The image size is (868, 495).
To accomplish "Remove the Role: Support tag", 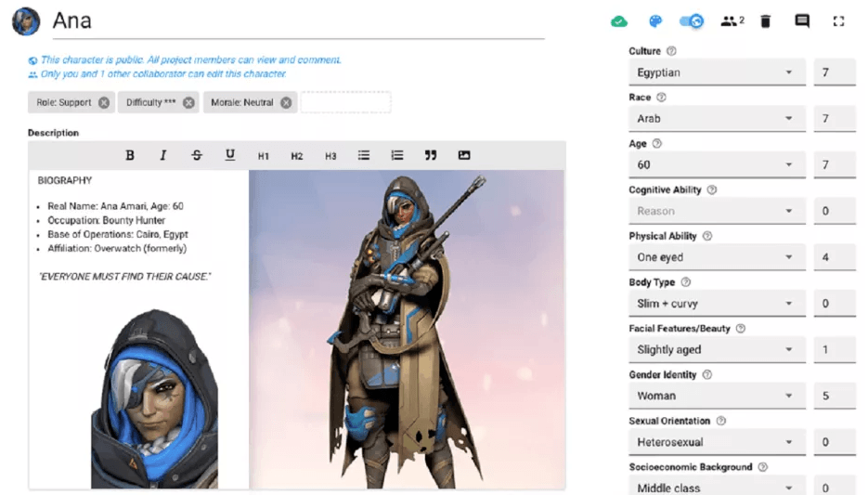I will [x=104, y=102].
